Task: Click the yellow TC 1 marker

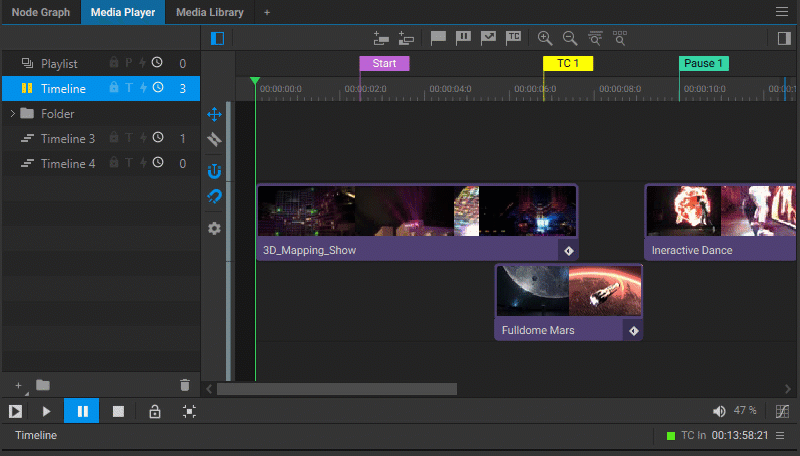Action: (568, 63)
